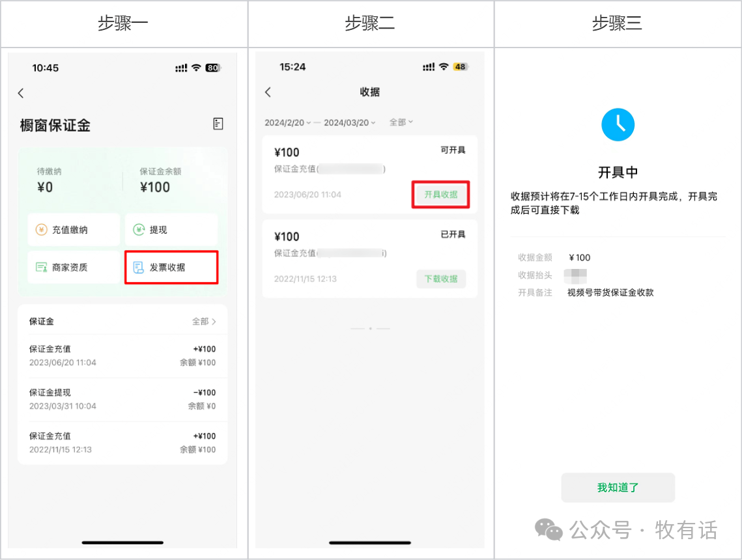Open the bill record icon beside 橱窗保证金
The height and width of the screenshot is (560, 742).
[x=218, y=124]
